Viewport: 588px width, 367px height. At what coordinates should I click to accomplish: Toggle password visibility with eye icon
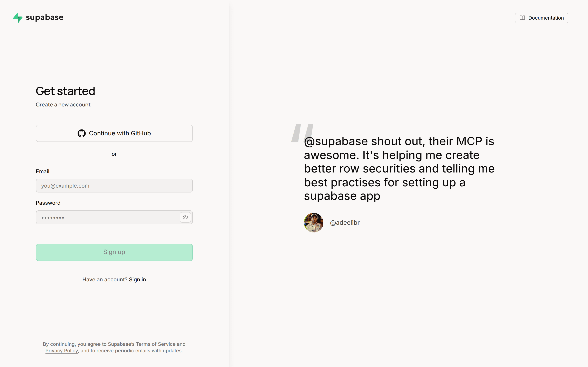185,217
